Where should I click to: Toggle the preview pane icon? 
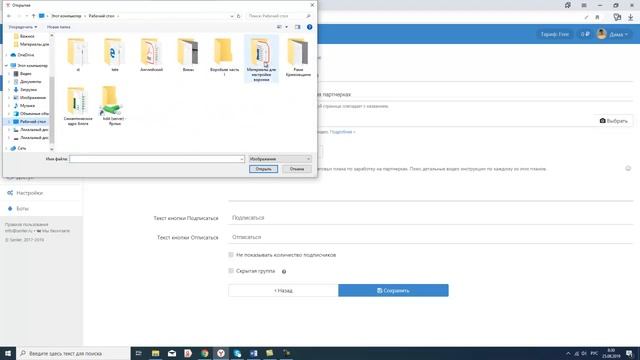(298, 27)
